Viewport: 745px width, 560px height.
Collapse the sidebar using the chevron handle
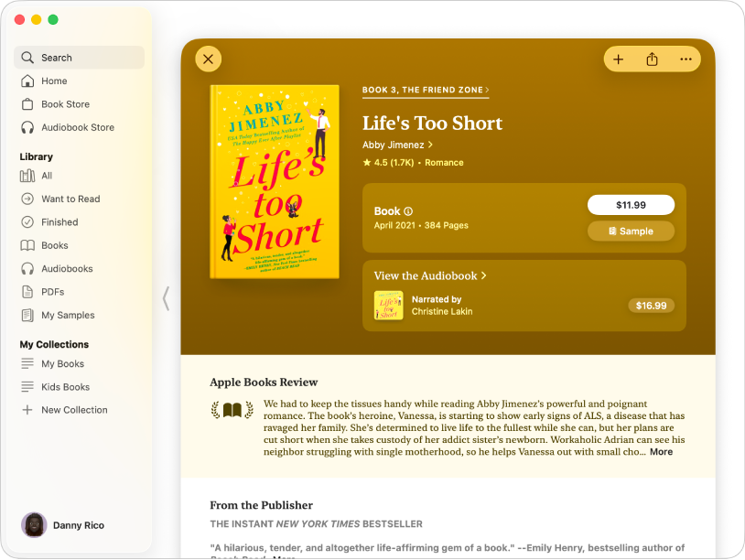[x=166, y=298]
